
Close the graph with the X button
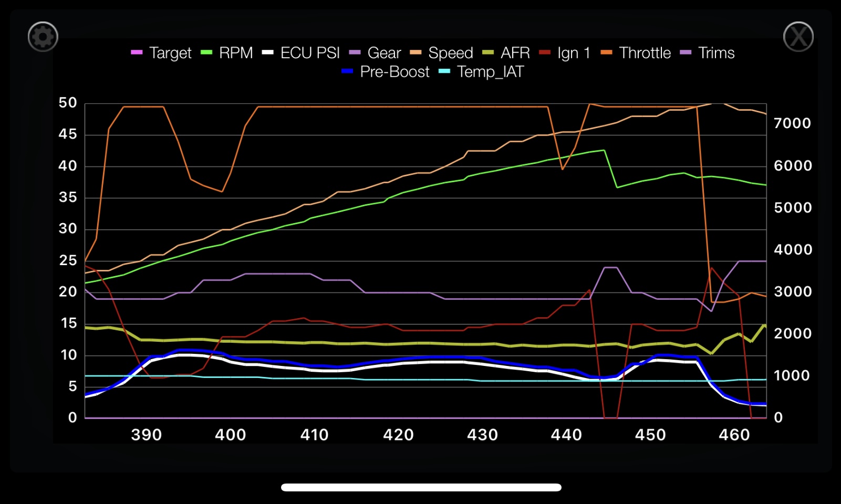[798, 37]
